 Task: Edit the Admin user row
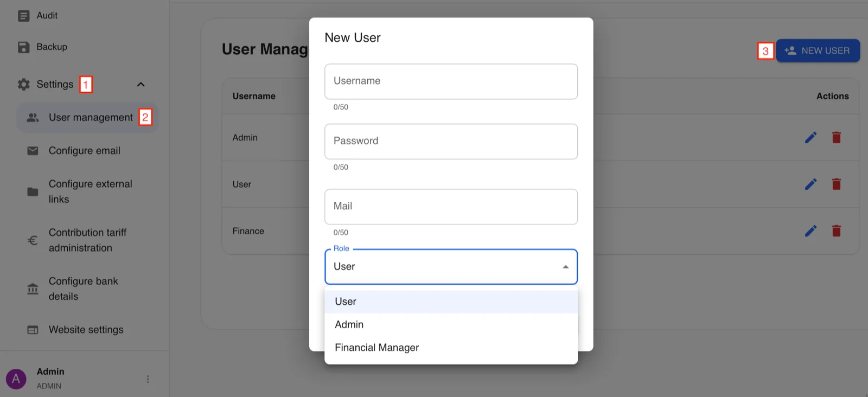click(810, 138)
